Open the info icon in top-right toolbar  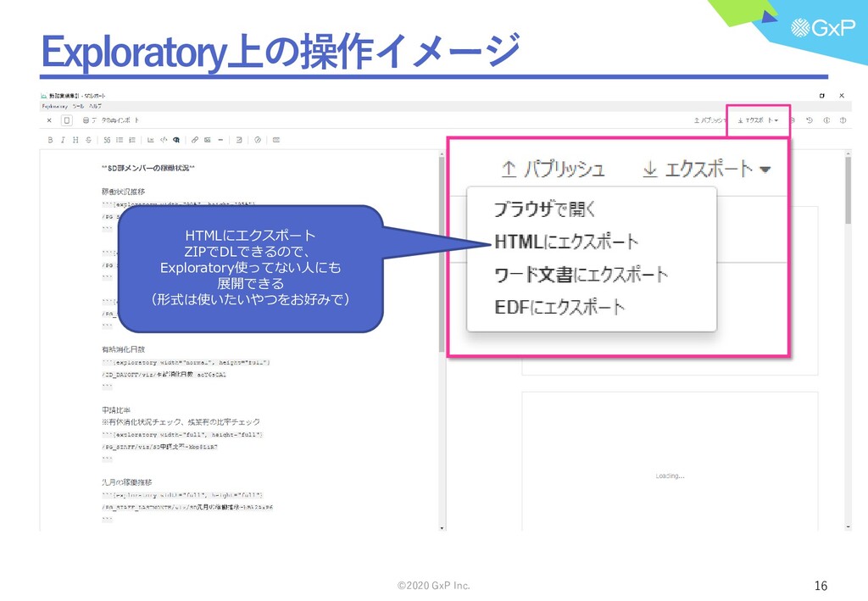(x=826, y=120)
